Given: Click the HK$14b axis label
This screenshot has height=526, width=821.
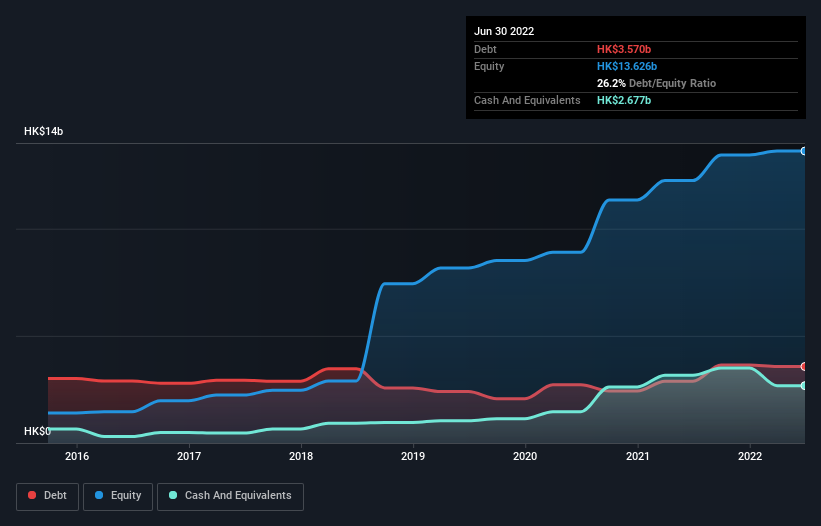Looking at the screenshot, I should click(x=43, y=131).
